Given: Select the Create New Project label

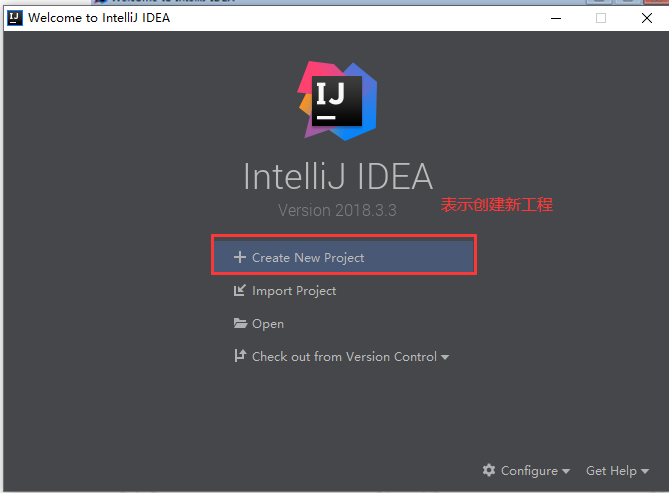Looking at the screenshot, I should (x=308, y=258).
